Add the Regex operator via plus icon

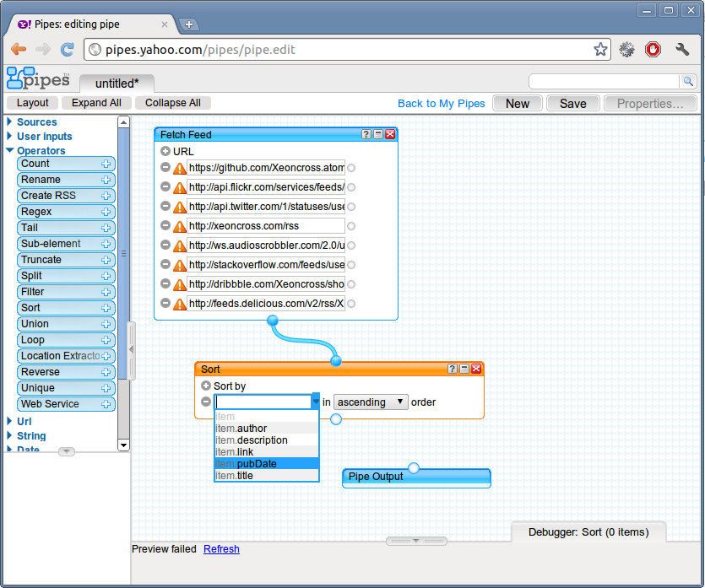coord(106,212)
